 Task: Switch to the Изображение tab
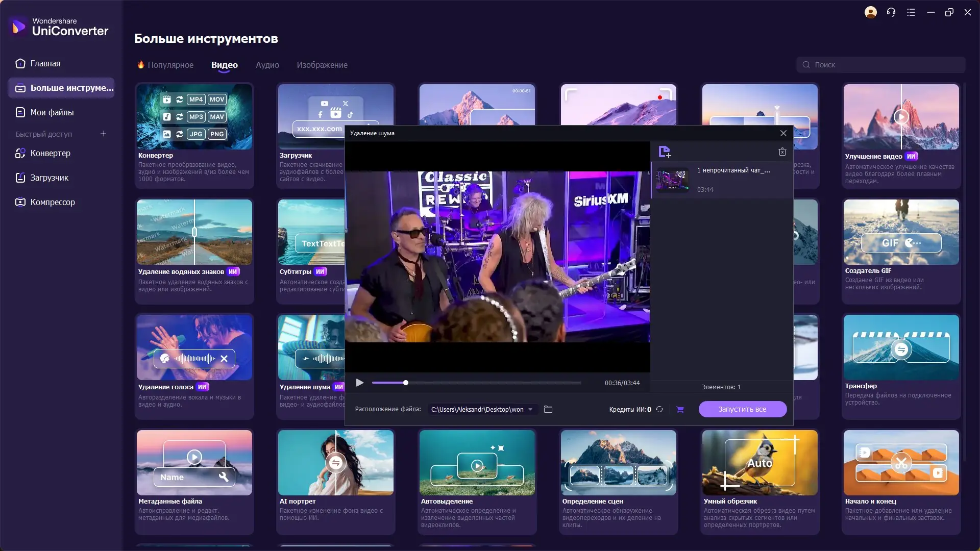click(x=322, y=65)
